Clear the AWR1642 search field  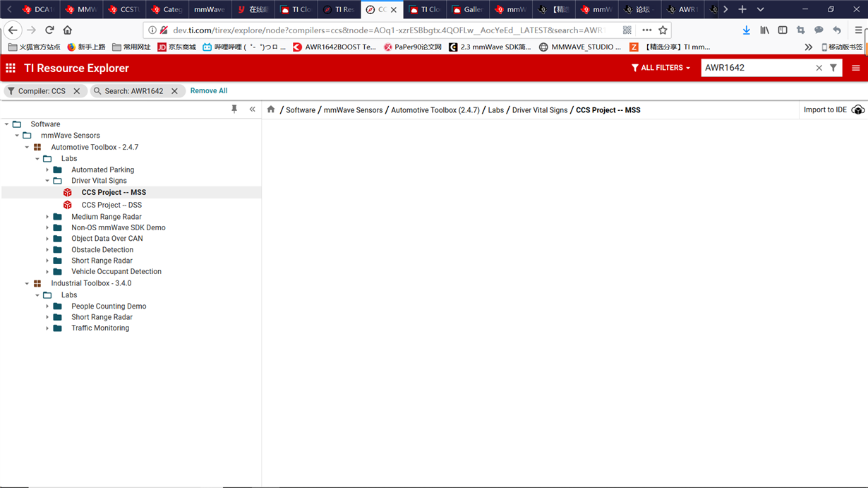point(819,68)
